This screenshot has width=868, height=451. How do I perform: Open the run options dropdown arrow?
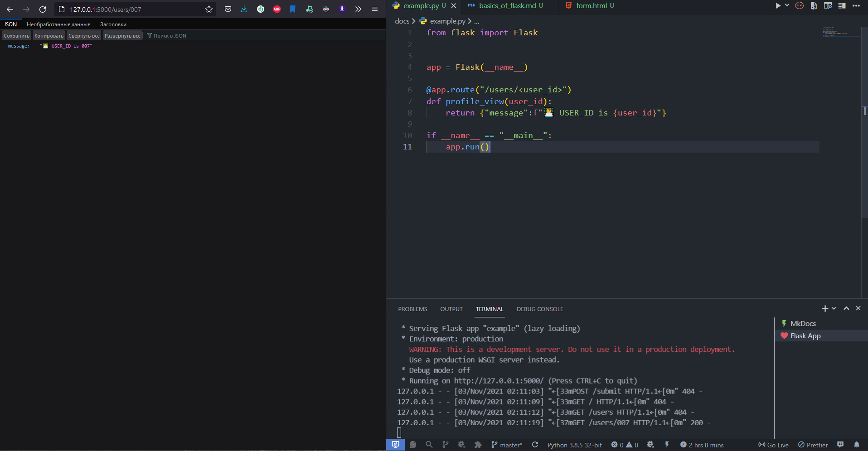pos(787,5)
